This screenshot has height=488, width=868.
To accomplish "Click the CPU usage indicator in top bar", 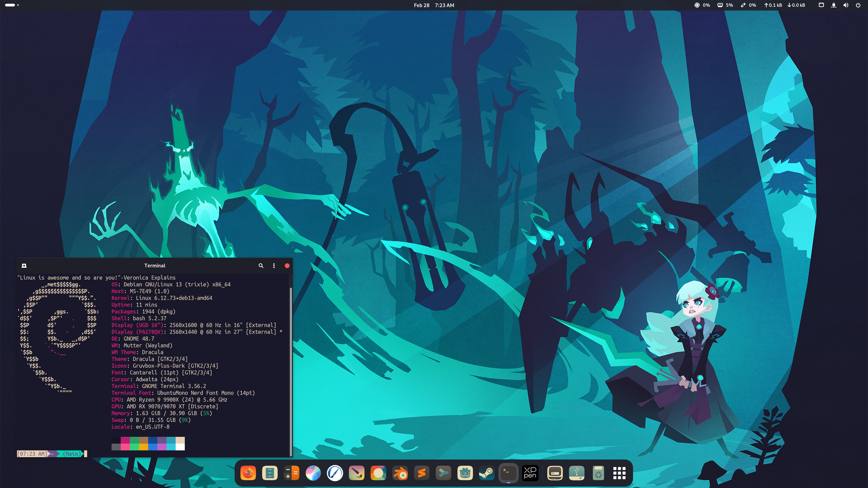I will click(x=702, y=5).
